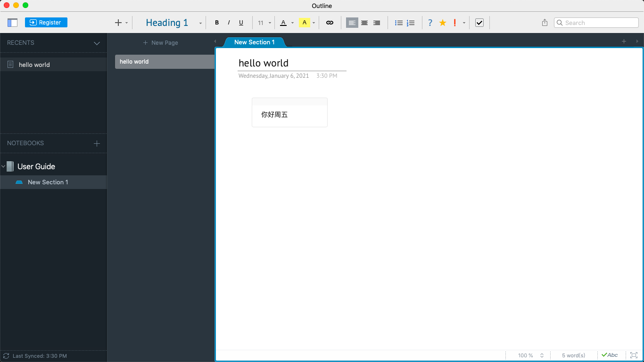Click the Search field
This screenshot has height=362, width=644.
[x=596, y=23]
